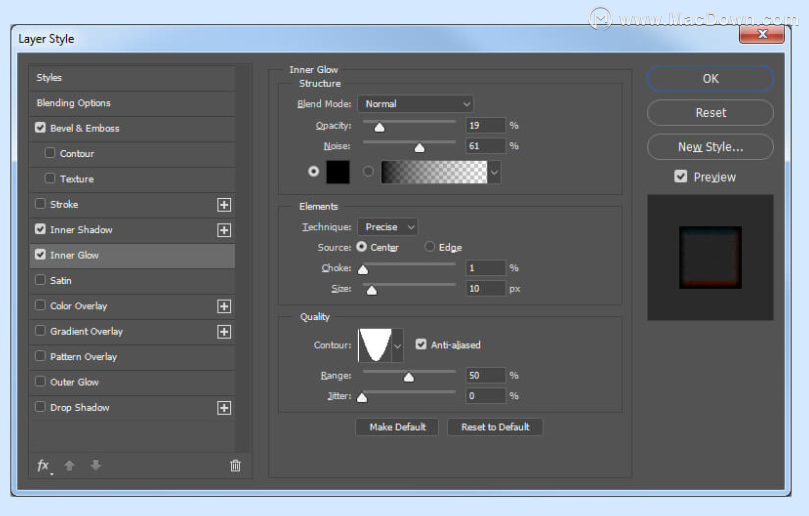Open the glow gradient editor
The height and width of the screenshot is (516, 809).
point(434,172)
